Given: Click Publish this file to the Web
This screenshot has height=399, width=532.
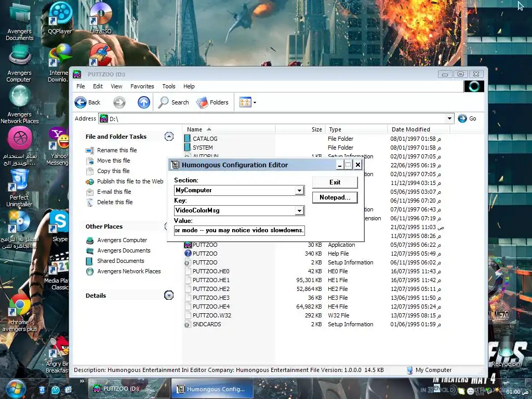Looking at the screenshot, I should (x=130, y=181).
